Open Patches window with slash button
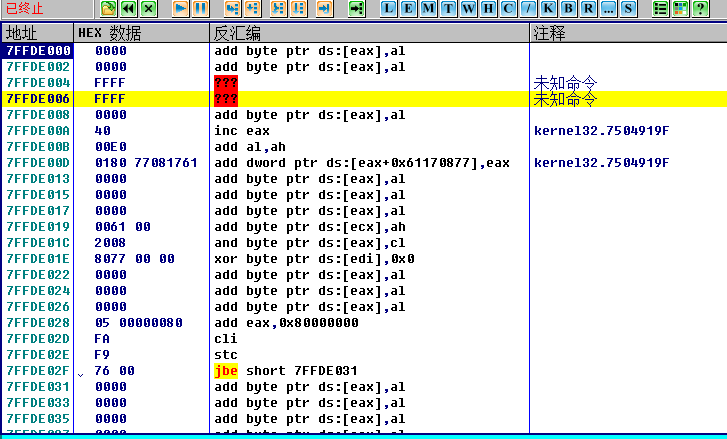The width and height of the screenshot is (727, 439). (x=528, y=8)
